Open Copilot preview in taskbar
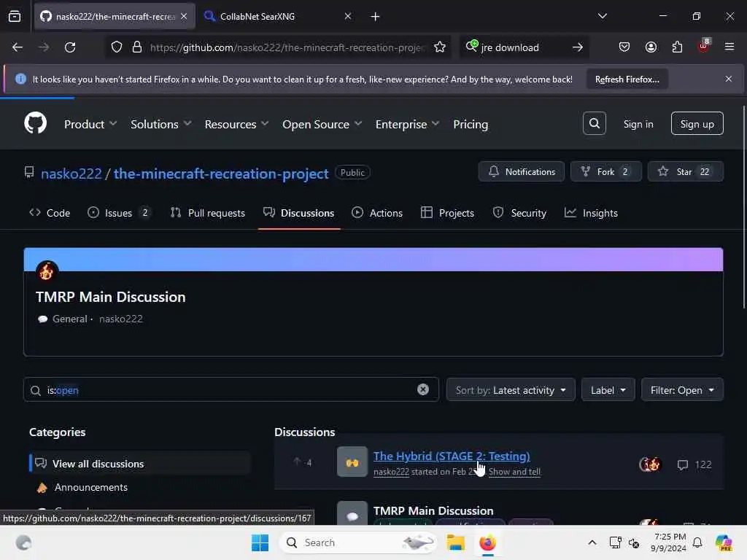The height and width of the screenshot is (560, 747). pos(724,542)
